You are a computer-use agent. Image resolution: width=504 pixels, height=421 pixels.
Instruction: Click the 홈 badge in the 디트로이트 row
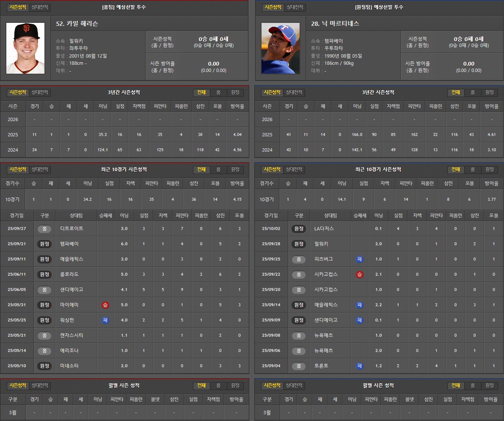[x=44, y=228]
